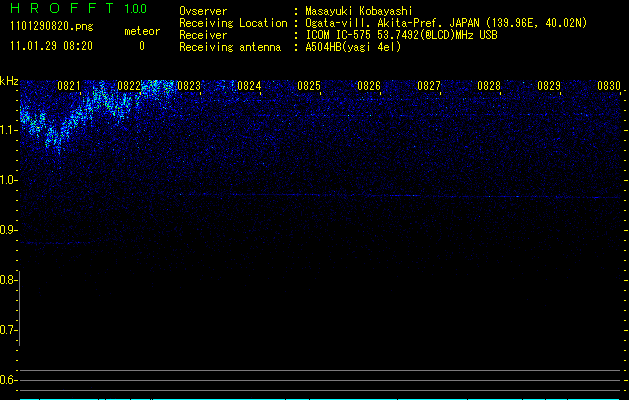Viewport: 629px width, 400px height.
Task: Click the 0.9 kHz axis label
Action: (7, 230)
